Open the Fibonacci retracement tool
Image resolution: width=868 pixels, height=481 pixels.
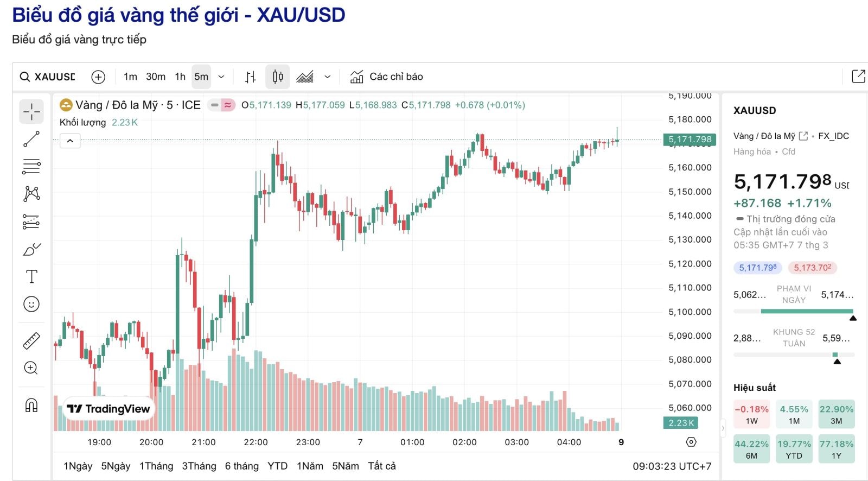pos(31,167)
